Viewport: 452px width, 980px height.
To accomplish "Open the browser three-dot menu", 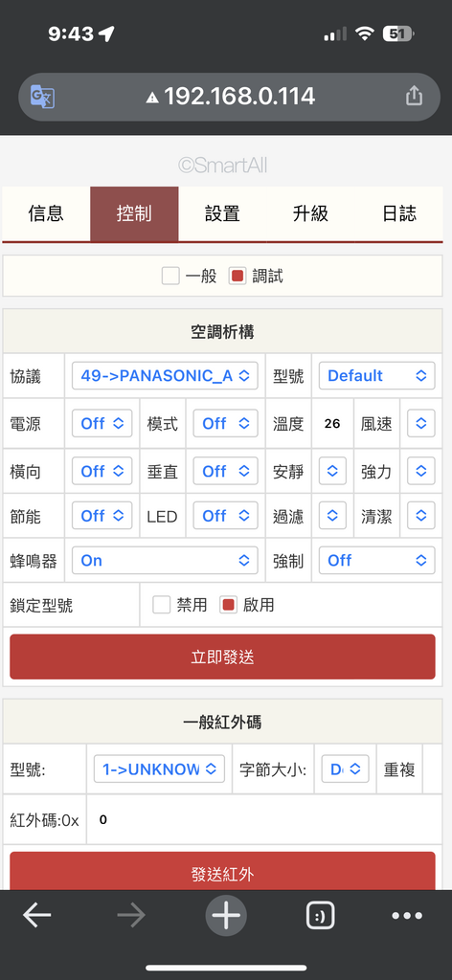I will coord(407,916).
